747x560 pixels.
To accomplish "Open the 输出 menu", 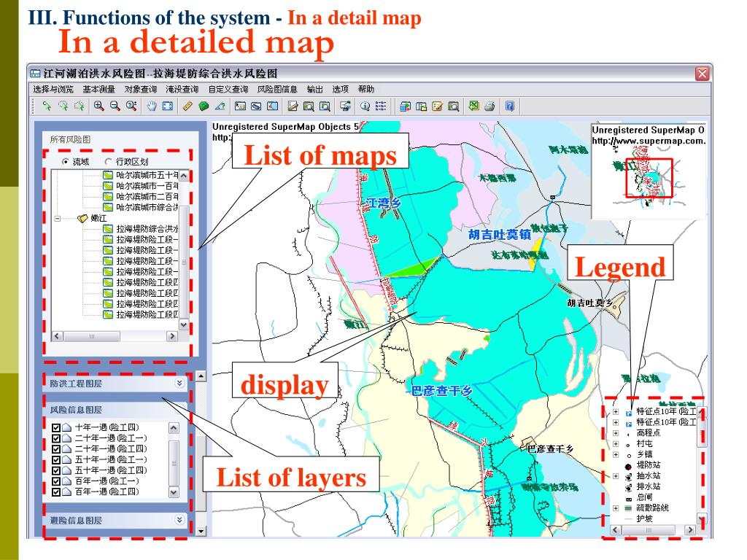I will 315,89.
